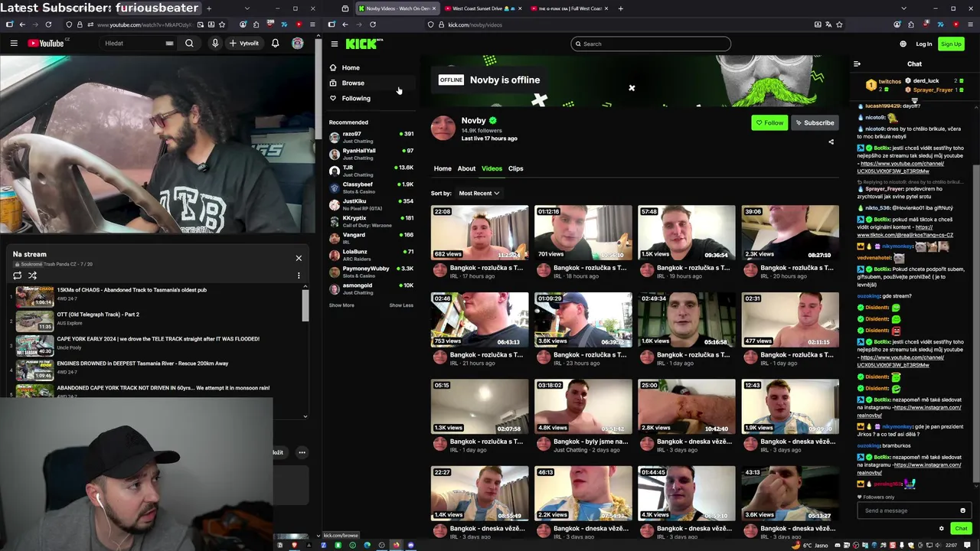980x551 pixels.
Task: Open the three-dot menu below the playlist
Action: click(x=302, y=452)
